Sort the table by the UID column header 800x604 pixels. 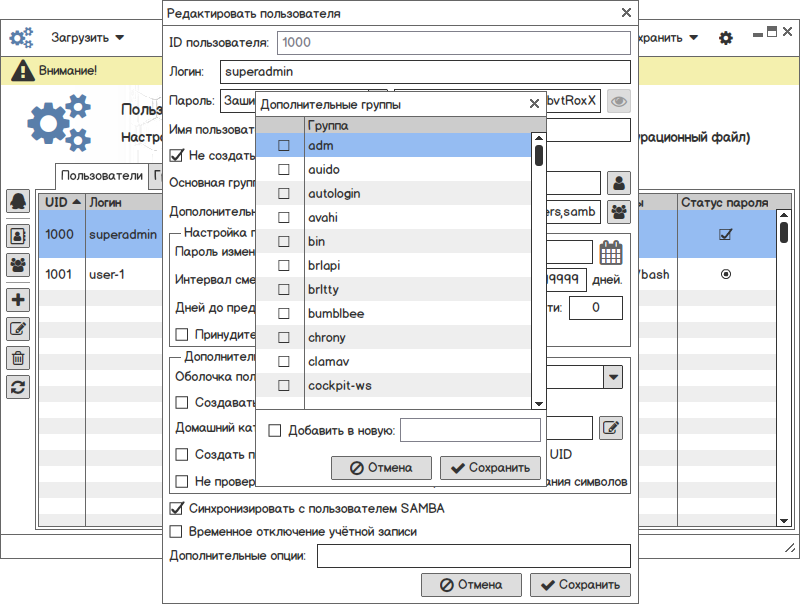[x=57, y=203]
